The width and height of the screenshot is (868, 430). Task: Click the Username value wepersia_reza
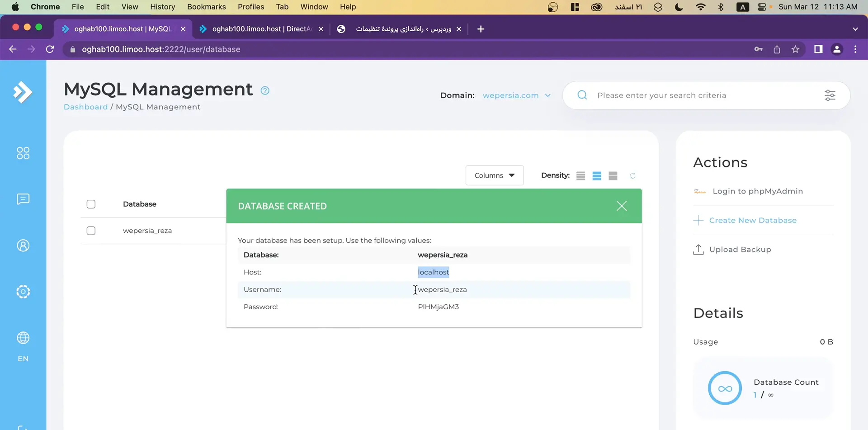442,290
